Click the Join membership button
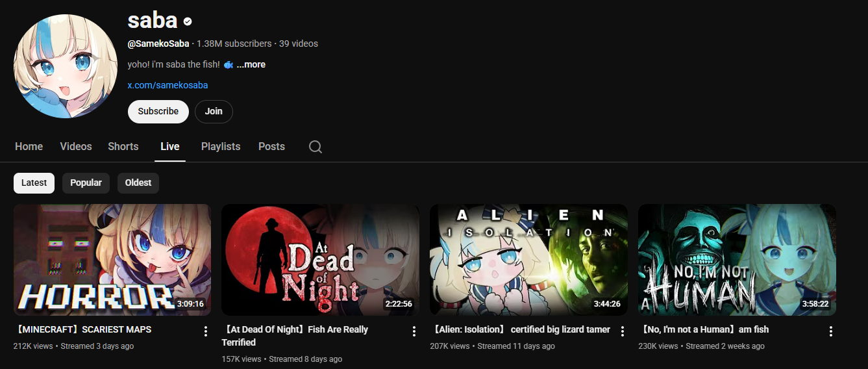 (x=214, y=112)
